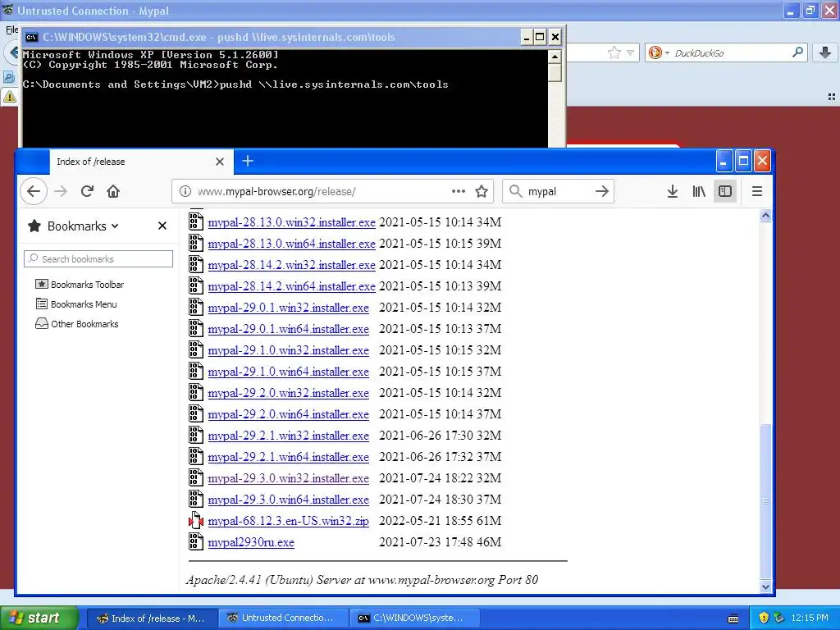Click the network connection tray icon

coord(779,618)
